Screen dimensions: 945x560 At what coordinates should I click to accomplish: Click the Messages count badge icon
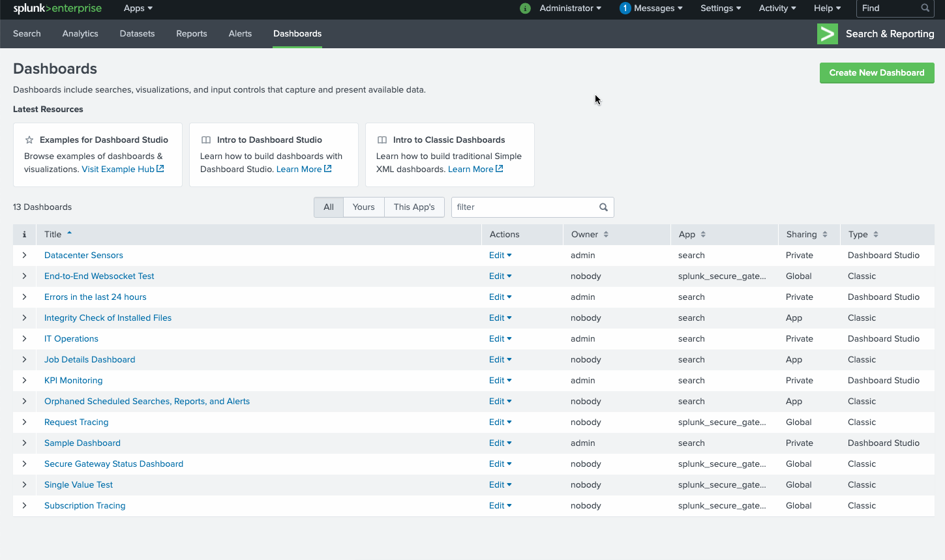625,8
